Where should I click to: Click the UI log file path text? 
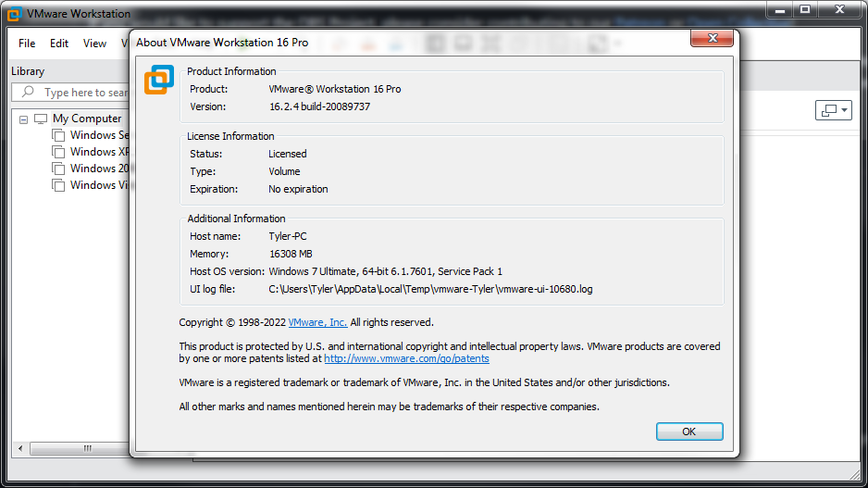click(430, 289)
